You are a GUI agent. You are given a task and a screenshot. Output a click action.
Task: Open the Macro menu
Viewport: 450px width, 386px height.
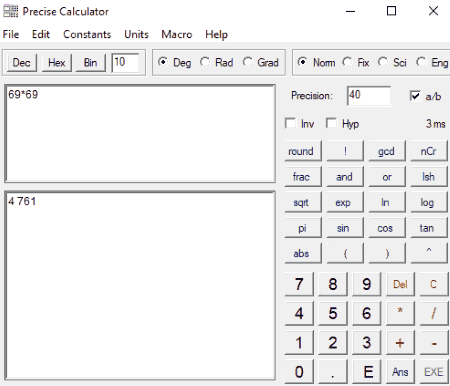coord(177,34)
